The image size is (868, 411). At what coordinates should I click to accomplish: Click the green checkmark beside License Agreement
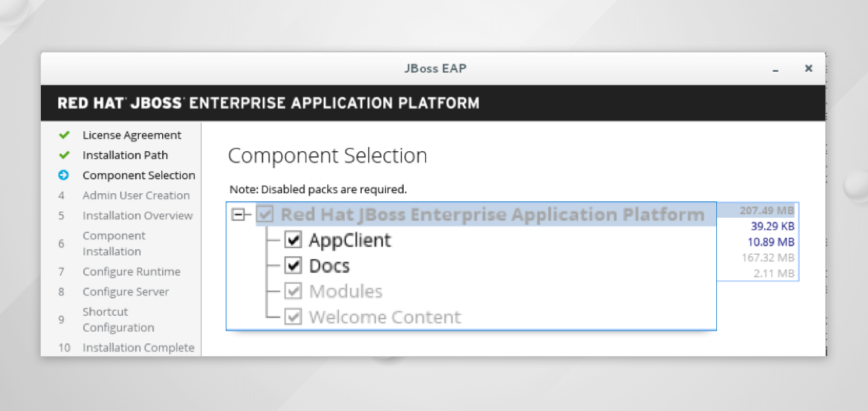point(64,135)
